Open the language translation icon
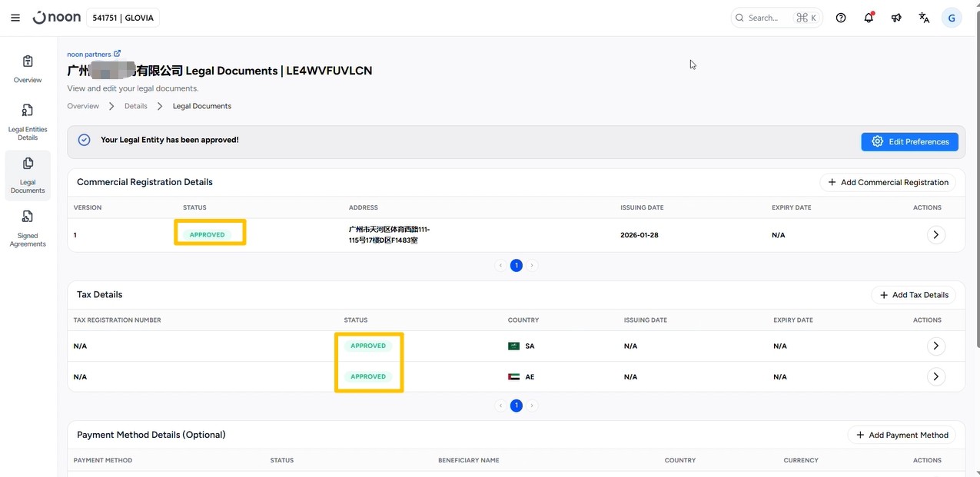The width and height of the screenshot is (980, 477). pyautogui.click(x=924, y=18)
